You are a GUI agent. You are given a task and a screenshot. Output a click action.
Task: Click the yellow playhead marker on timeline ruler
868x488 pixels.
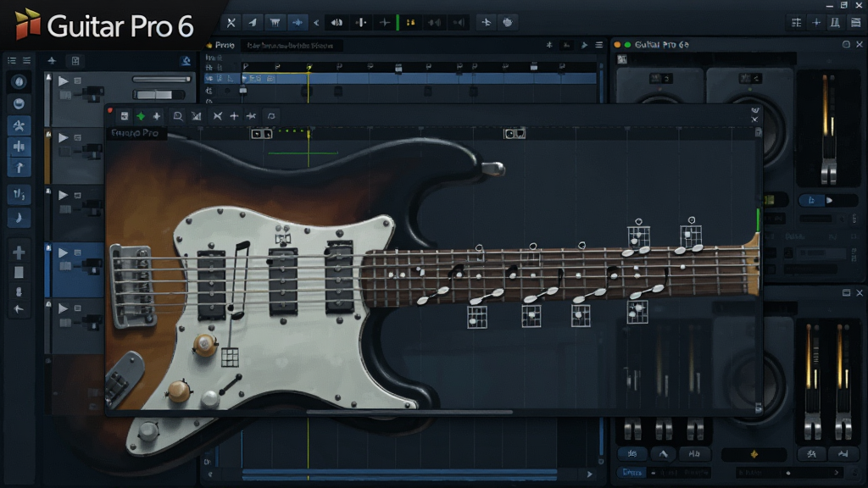coord(309,67)
